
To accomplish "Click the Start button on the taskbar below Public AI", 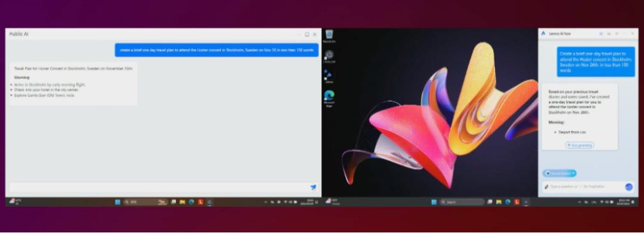I will tap(118, 202).
